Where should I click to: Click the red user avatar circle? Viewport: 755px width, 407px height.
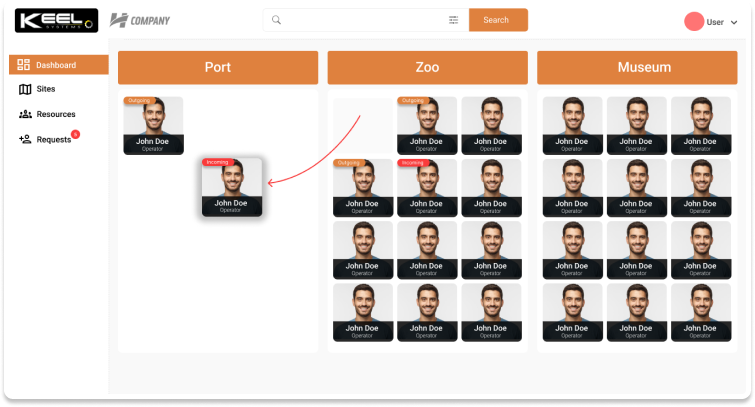click(693, 21)
